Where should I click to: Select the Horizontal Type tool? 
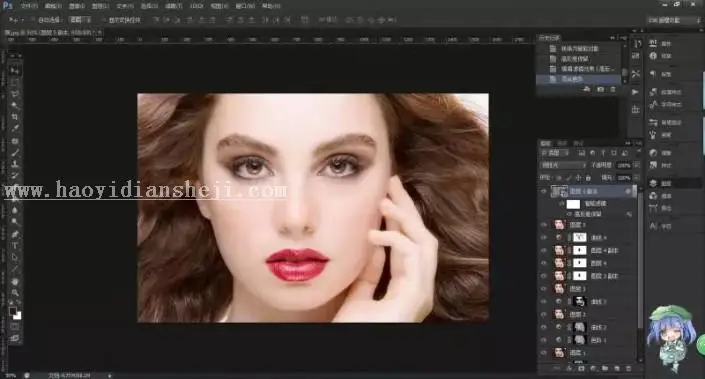pos(14,245)
